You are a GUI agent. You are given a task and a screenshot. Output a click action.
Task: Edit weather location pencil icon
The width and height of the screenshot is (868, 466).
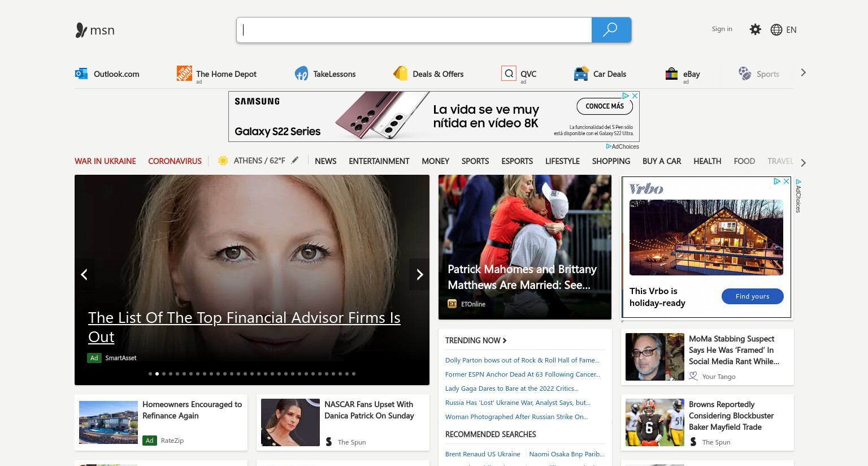tap(295, 161)
